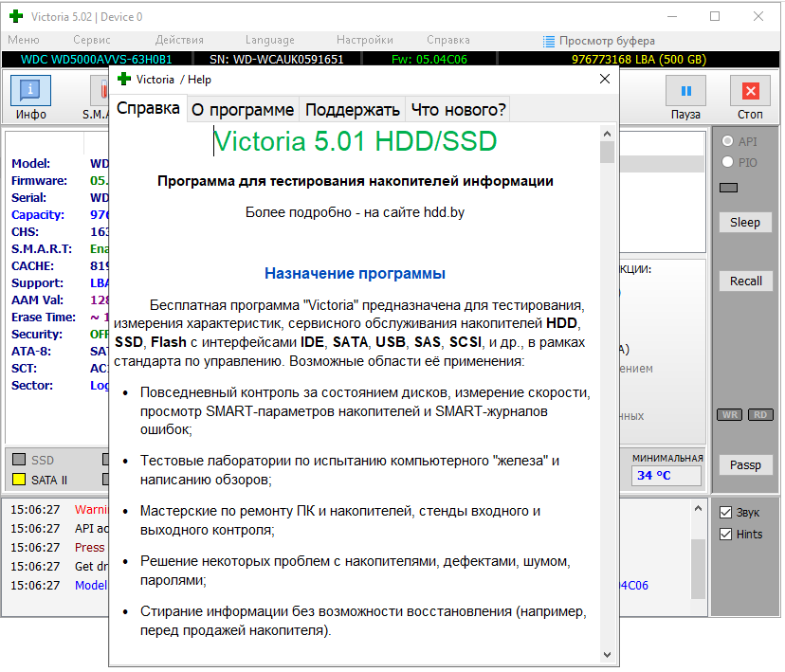The image size is (785, 672).
Task: Switch to the Поддержать tab
Action: pos(353,109)
